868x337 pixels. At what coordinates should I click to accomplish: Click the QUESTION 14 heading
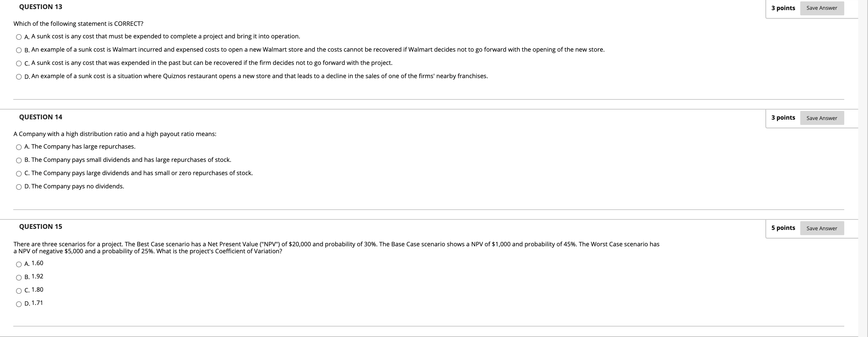click(x=41, y=117)
